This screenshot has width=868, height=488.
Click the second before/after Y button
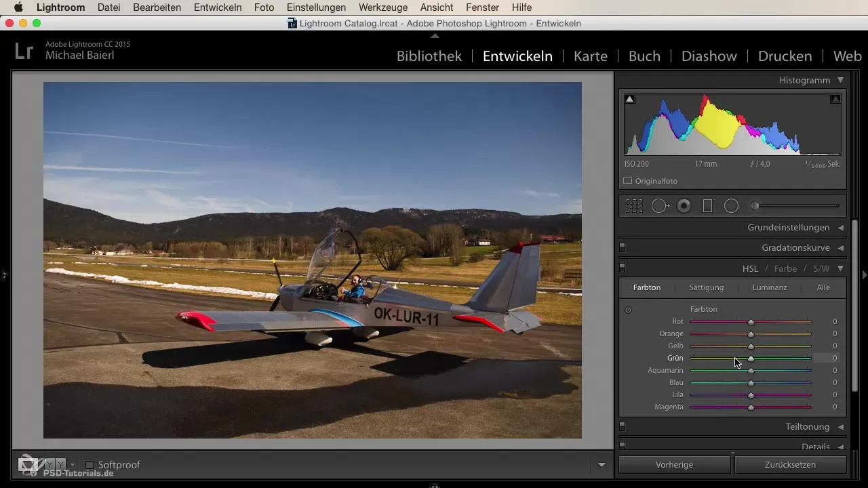pyautogui.click(x=60, y=464)
